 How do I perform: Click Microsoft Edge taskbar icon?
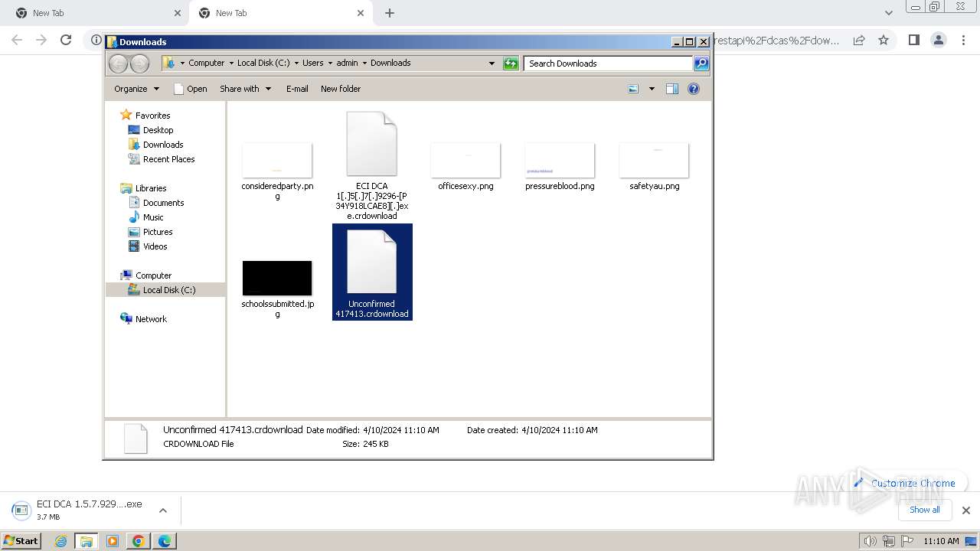[x=164, y=541]
